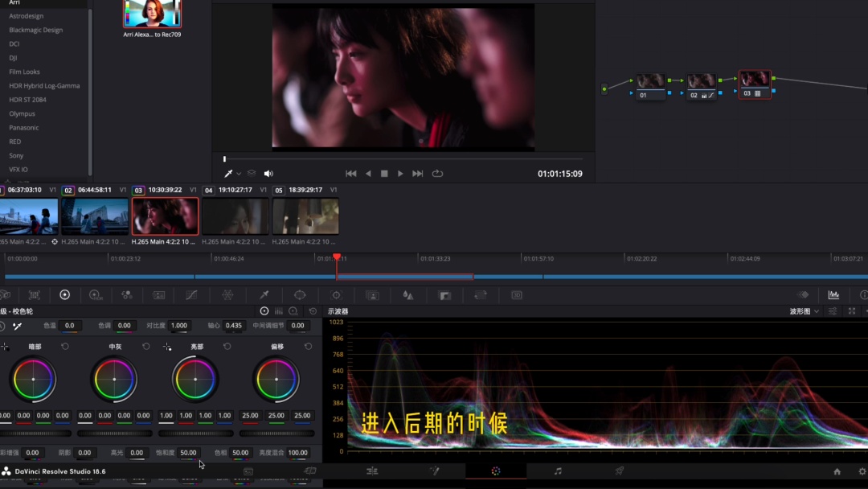Jump to last frame in viewer
The width and height of the screenshot is (868, 489).
coord(417,174)
